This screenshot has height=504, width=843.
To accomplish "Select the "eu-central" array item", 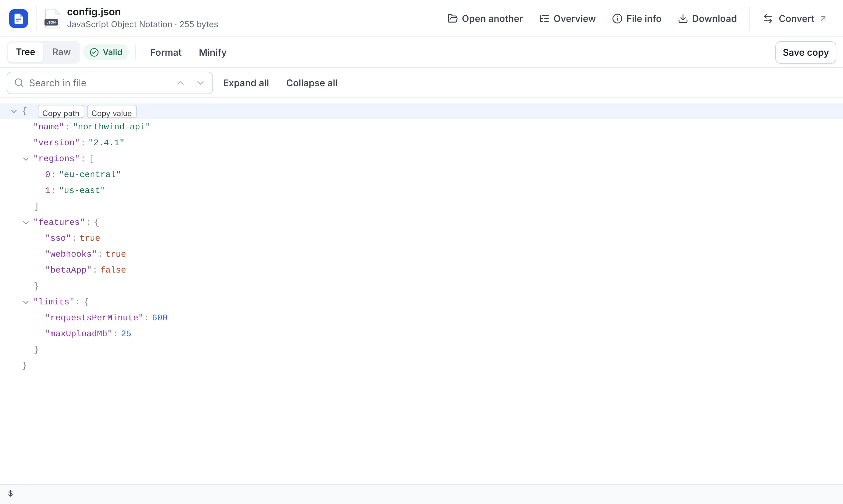I will click(421, 175).
